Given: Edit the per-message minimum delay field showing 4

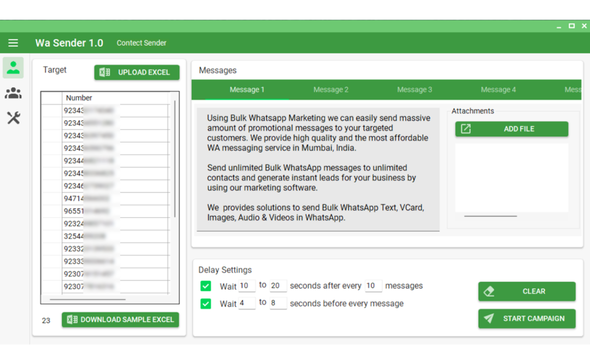Looking at the screenshot, I should click(247, 303).
